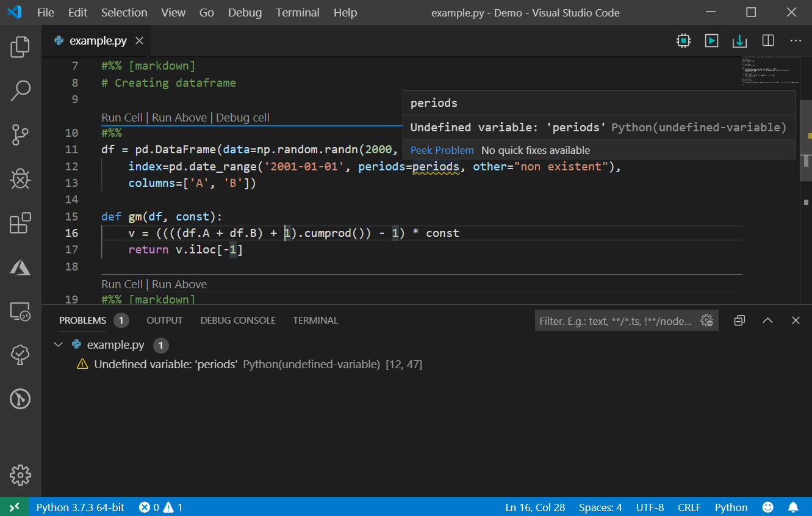Viewport: 812px width, 516px height.
Task: Click the Peek Problem link
Action: point(442,150)
